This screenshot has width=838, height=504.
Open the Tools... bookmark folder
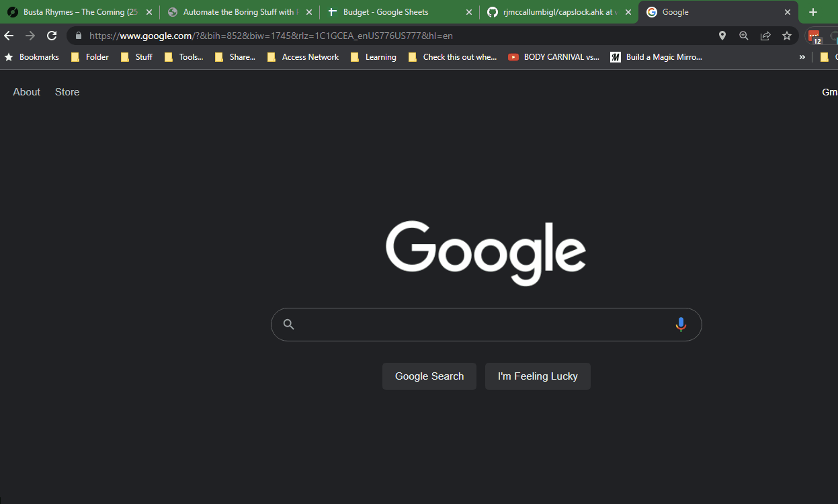183,57
